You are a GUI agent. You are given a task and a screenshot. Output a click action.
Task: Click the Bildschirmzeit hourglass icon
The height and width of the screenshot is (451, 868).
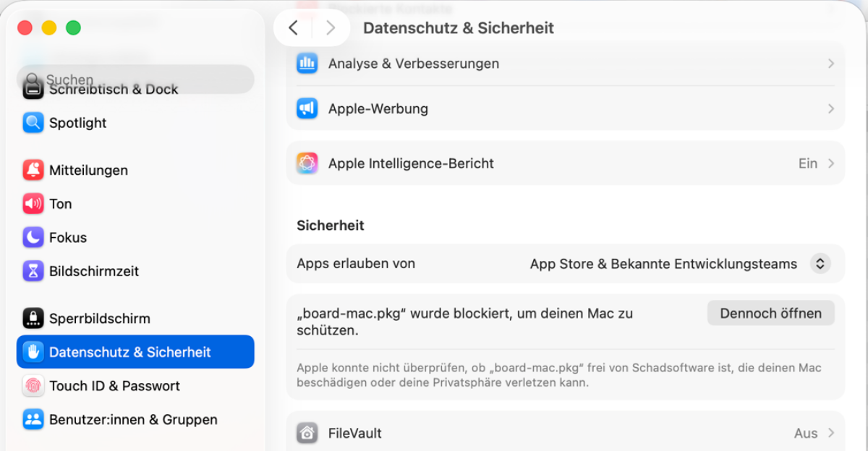pos(33,271)
